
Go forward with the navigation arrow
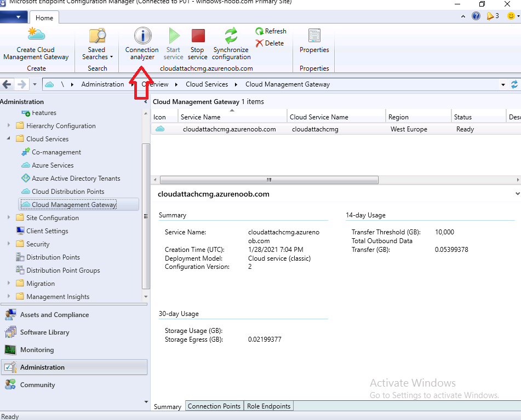pyautogui.click(x=21, y=84)
